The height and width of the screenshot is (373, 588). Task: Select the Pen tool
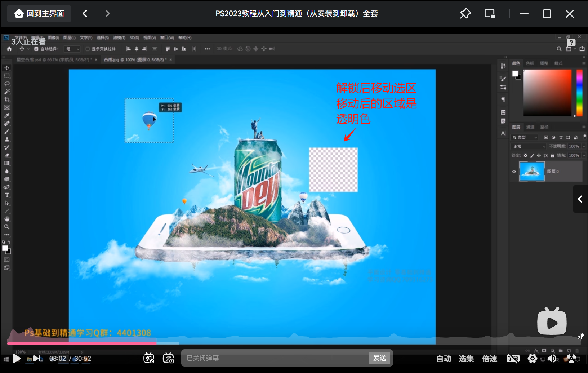point(7,187)
